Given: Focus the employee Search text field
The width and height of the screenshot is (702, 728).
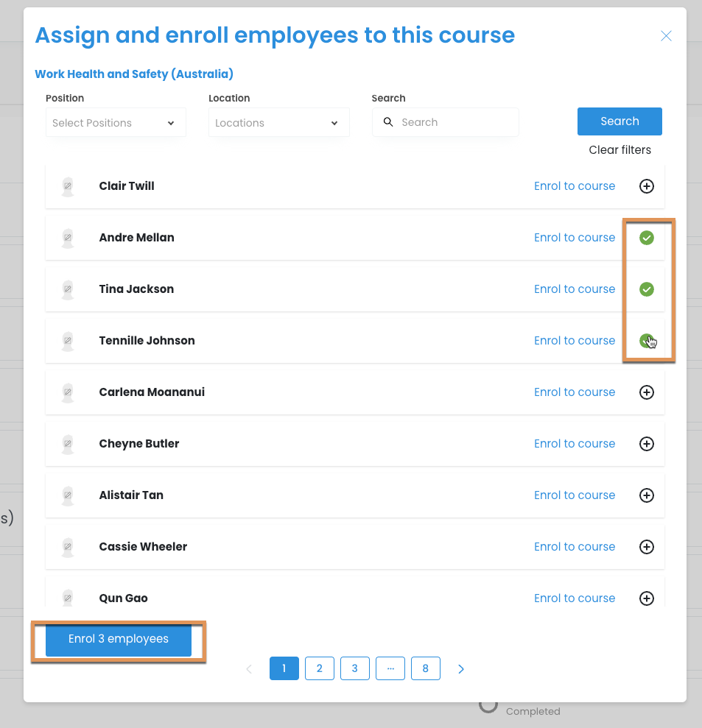Looking at the screenshot, I should pyautogui.click(x=453, y=122).
